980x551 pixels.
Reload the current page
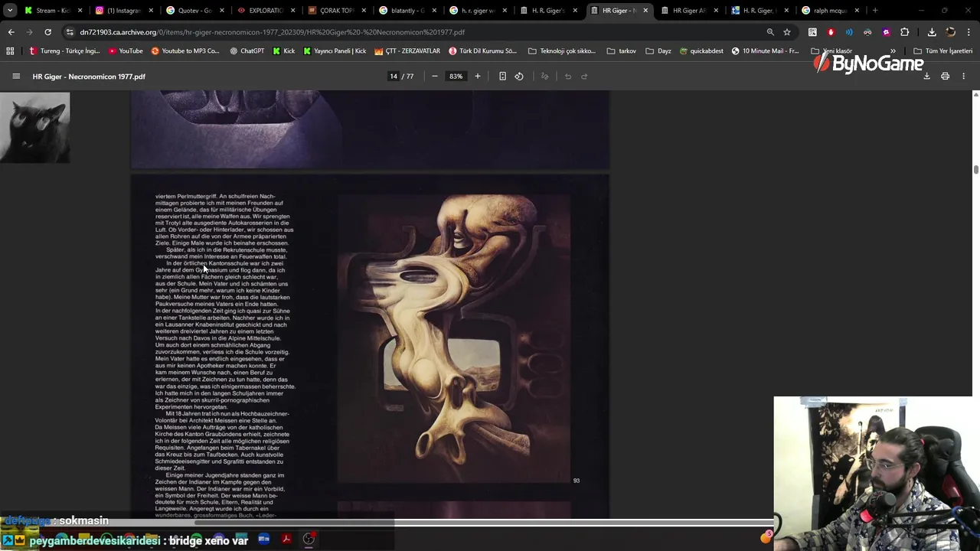pyautogui.click(x=47, y=32)
